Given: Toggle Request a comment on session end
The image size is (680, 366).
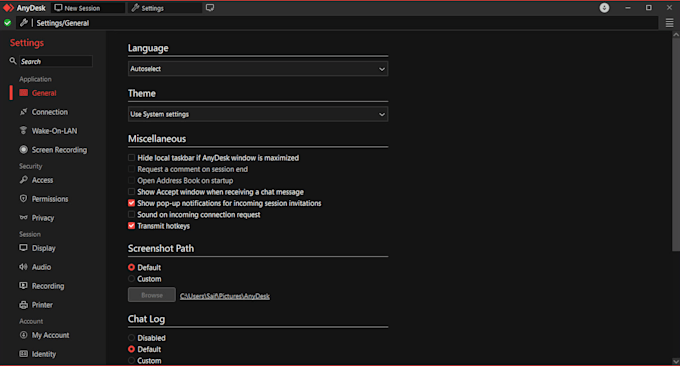Looking at the screenshot, I should [131, 169].
